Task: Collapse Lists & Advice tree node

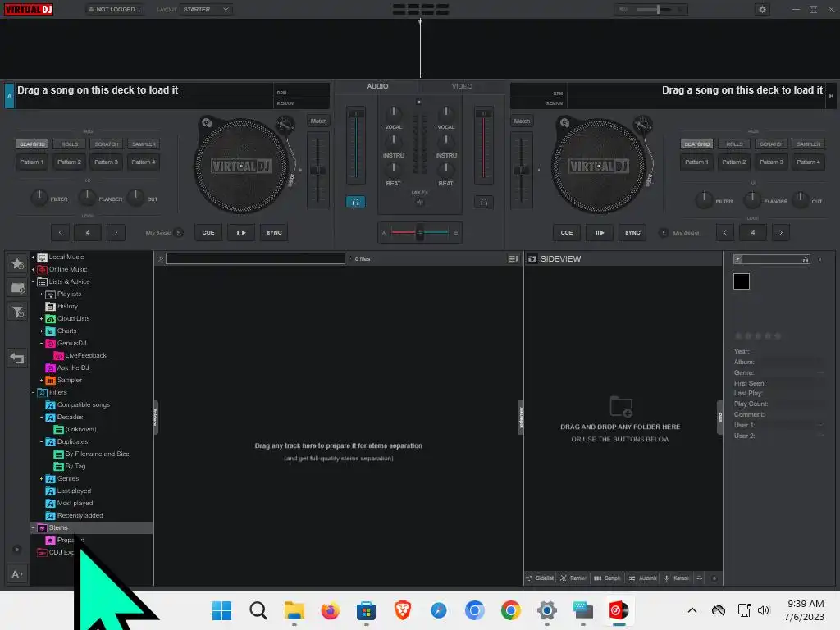Action: [33, 282]
